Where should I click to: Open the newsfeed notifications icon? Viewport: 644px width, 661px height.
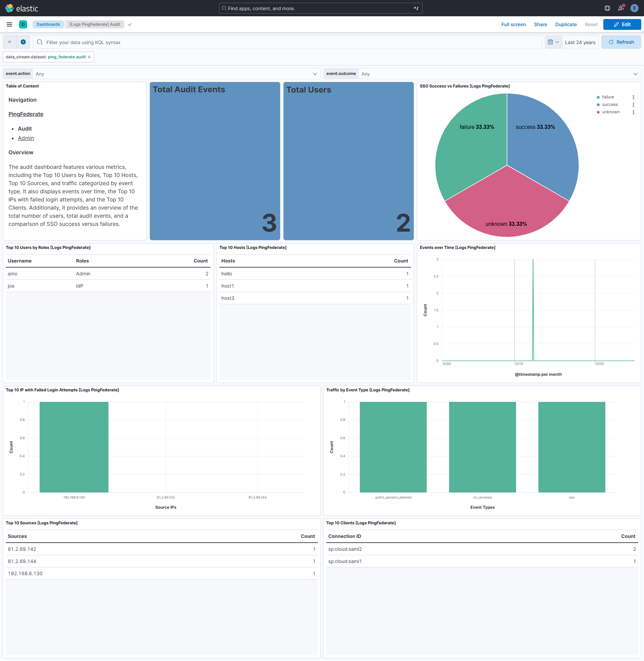click(x=621, y=8)
